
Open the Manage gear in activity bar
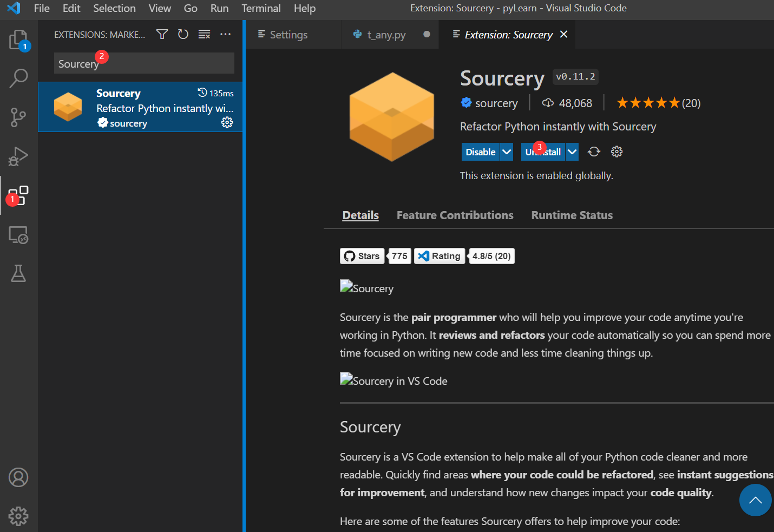18,516
